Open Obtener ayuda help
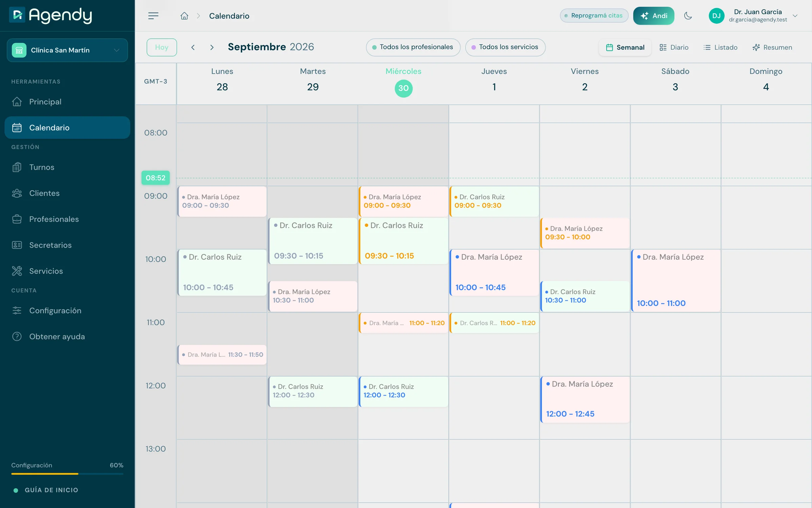812x508 pixels. (67, 336)
